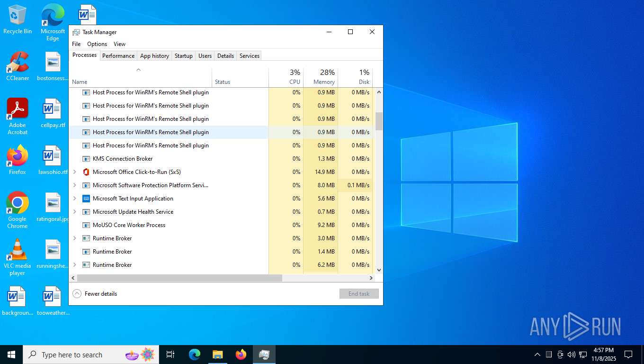Expand Microsoft Text Input Application process
Viewport: 644px width, 364px height.
tap(74, 199)
